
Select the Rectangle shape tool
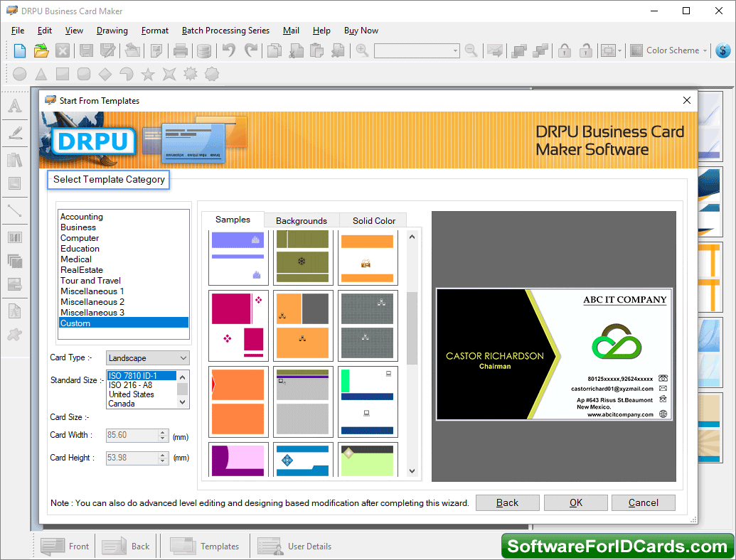coord(63,74)
